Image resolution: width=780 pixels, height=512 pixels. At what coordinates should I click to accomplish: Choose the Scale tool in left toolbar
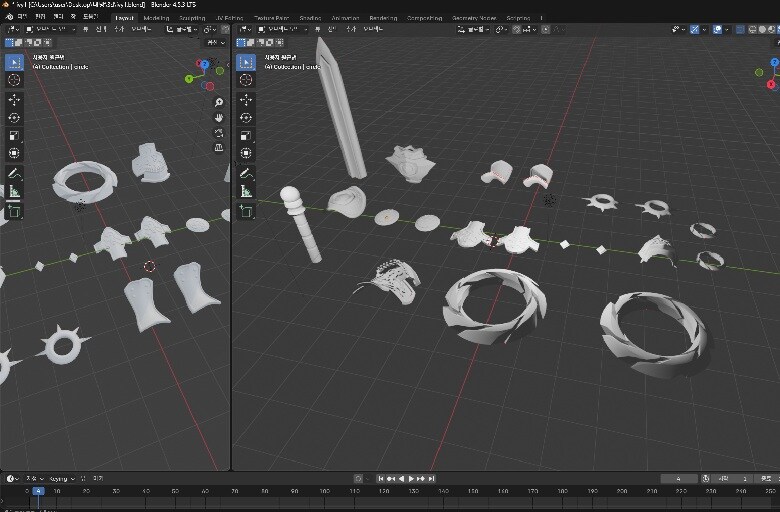tap(14, 136)
